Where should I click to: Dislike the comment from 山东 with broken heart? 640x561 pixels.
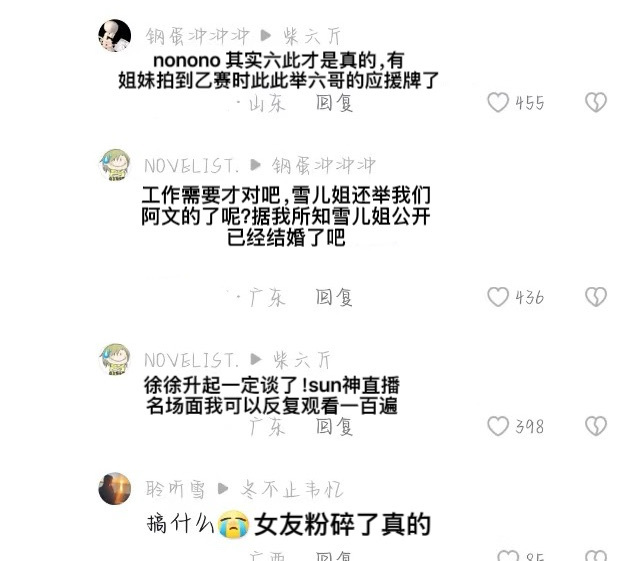(596, 102)
